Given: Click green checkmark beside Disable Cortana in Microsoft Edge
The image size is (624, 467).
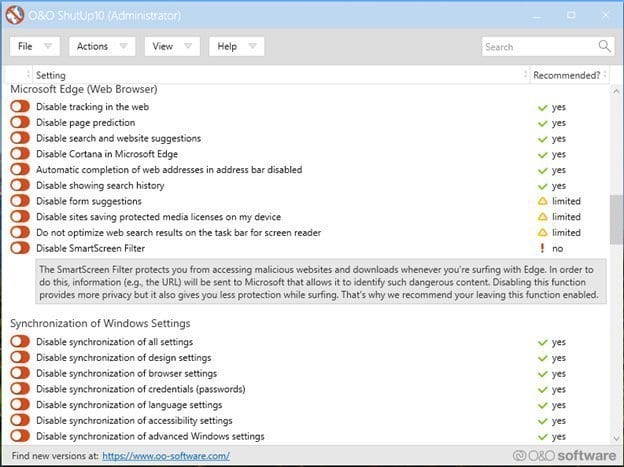Looking at the screenshot, I should pyautogui.click(x=542, y=154).
